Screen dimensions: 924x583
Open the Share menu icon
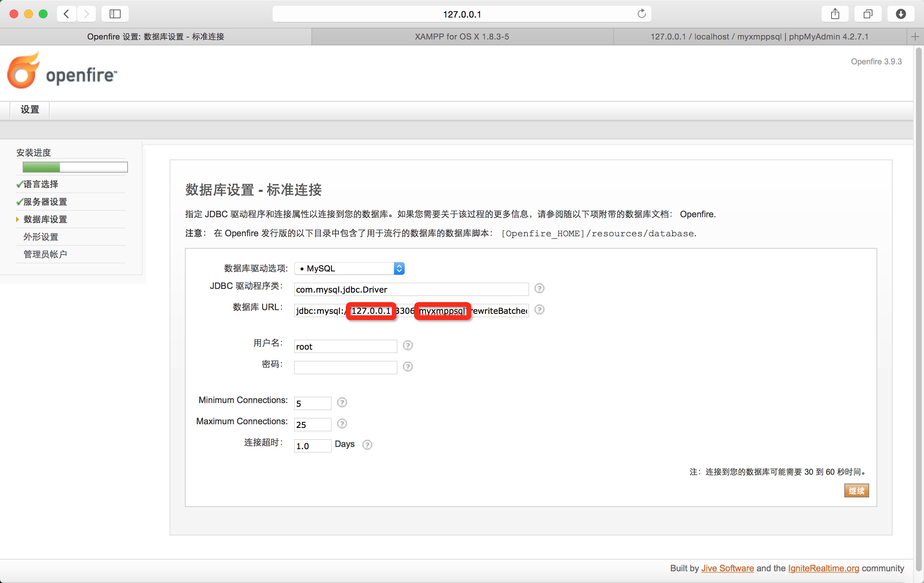point(835,14)
